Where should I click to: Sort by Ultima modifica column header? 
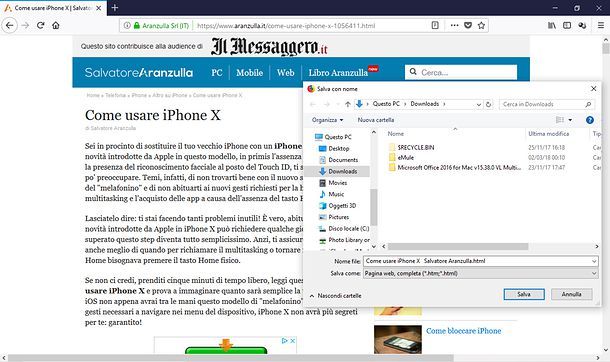pos(549,134)
